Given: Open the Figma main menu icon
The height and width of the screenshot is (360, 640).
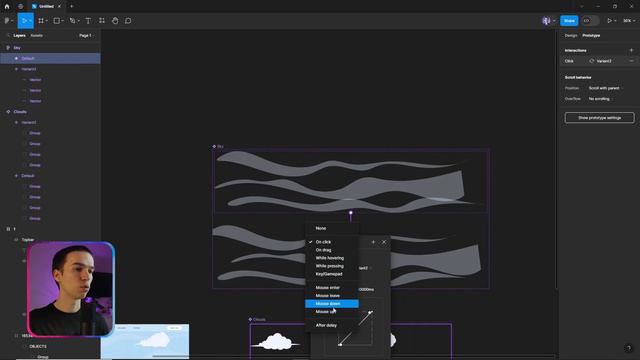Looking at the screenshot, I should click(x=7, y=21).
